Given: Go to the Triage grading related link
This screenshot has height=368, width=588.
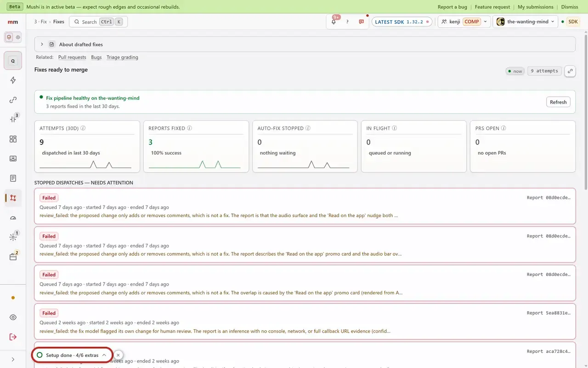Looking at the screenshot, I should [x=122, y=57].
